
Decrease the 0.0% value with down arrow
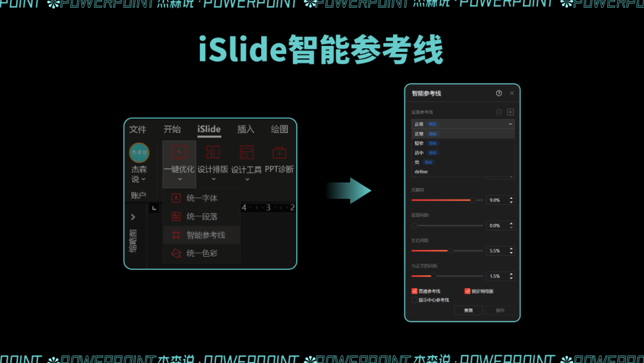512,227
